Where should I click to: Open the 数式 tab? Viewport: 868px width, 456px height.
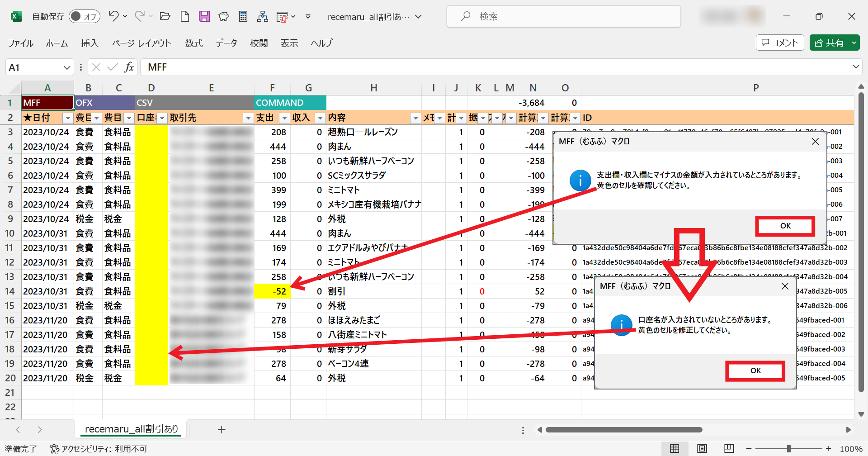[194, 43]
